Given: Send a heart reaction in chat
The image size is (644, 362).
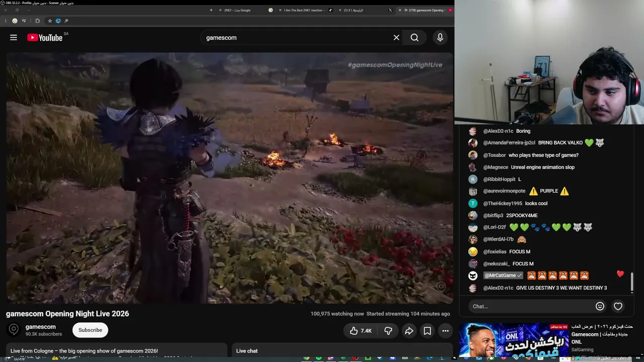Looking at the screenshot, I should point(618,306).
